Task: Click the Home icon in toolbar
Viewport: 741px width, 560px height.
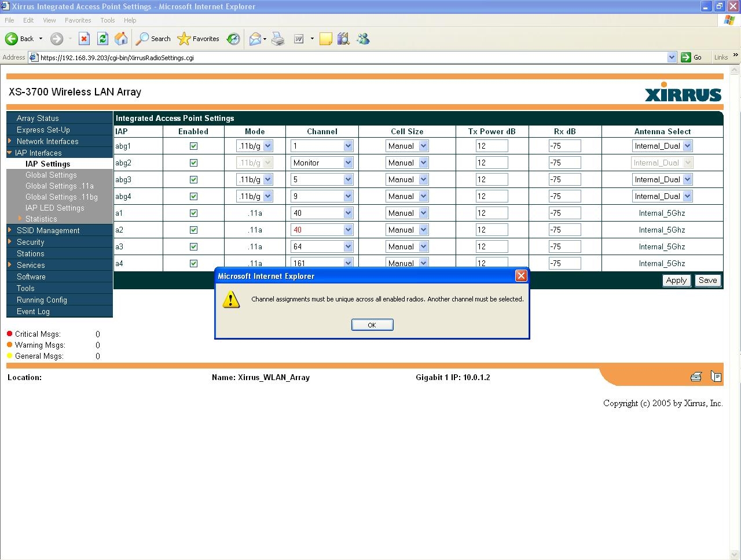Action: (121, 39)
